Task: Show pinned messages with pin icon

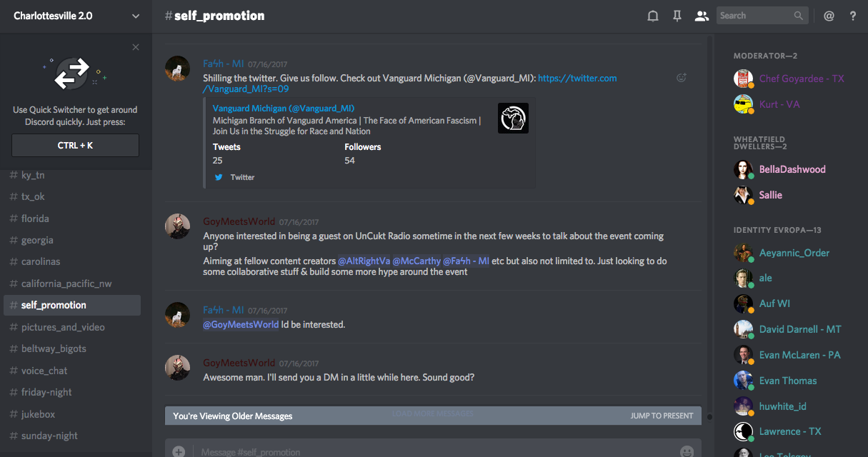Action: pos(677,16)
